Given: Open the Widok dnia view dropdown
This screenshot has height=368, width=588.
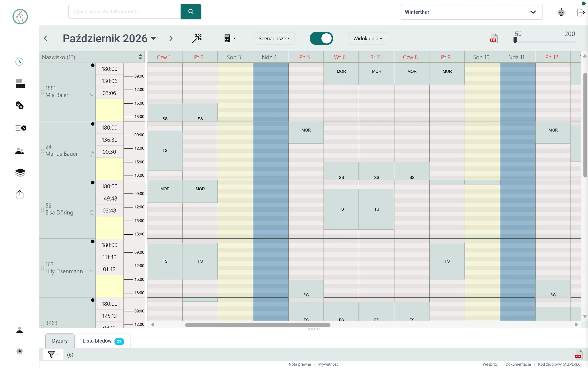Looking at the screenshot, I should [x=367, y=38].
